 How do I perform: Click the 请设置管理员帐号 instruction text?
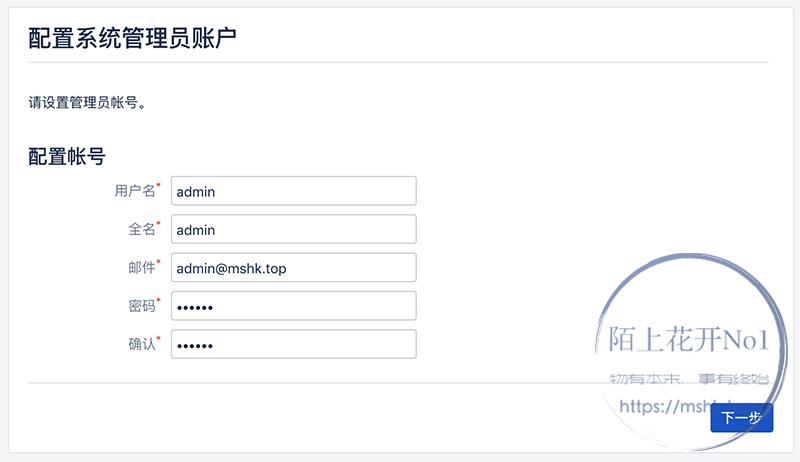[87, 102]
